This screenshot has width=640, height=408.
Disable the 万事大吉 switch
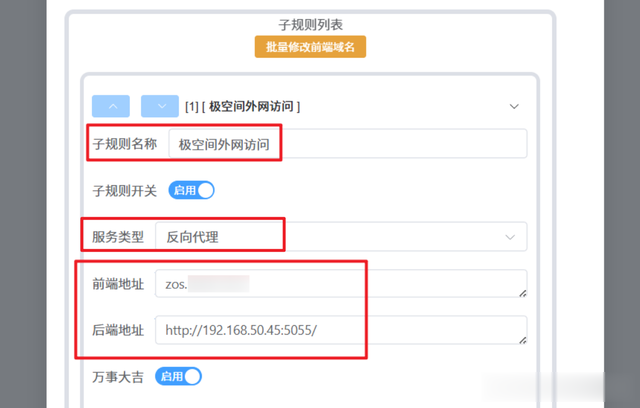pyautogui.click(x=178, y=376)
